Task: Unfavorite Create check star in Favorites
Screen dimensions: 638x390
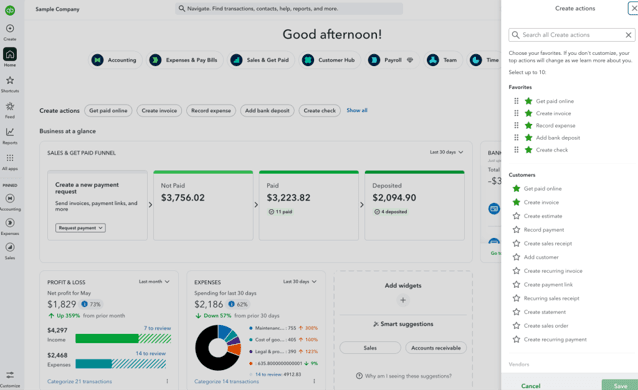Action: [529, 150]
